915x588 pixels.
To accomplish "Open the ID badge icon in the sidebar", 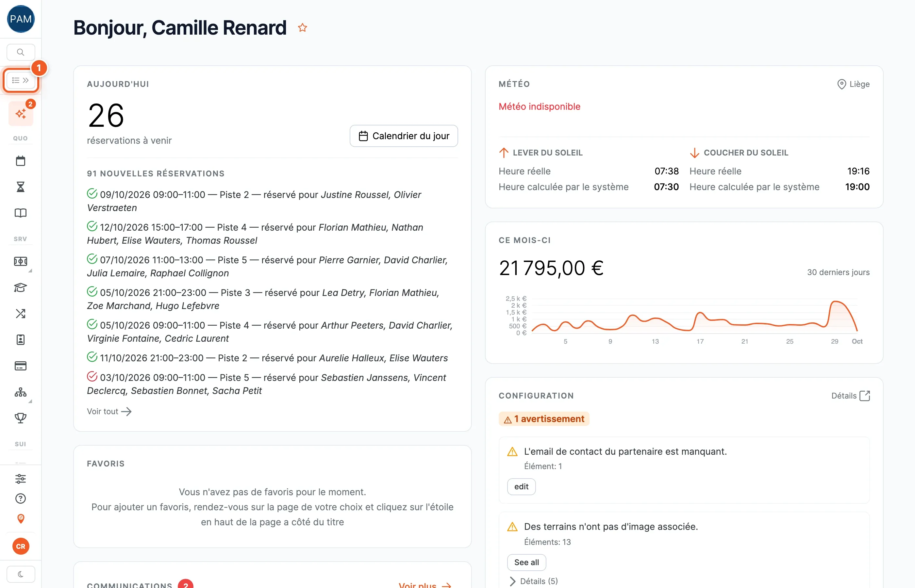I will [x=21, y=339].
